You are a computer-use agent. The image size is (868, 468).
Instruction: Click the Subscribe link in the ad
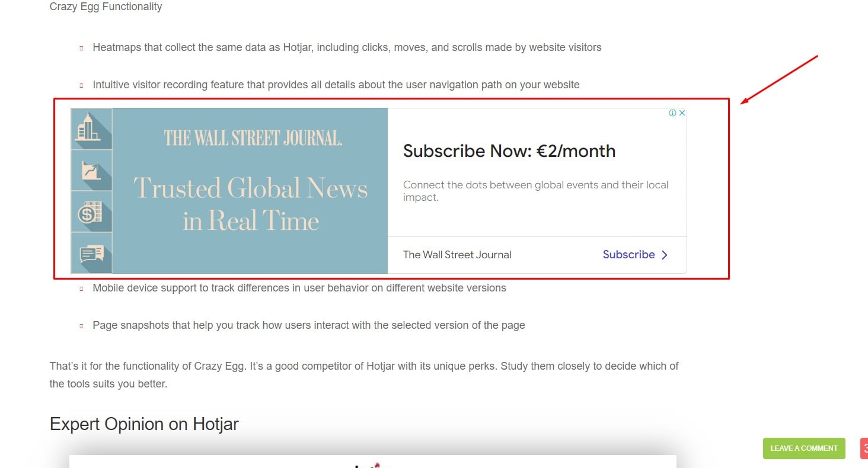click(x=628, y=255)
